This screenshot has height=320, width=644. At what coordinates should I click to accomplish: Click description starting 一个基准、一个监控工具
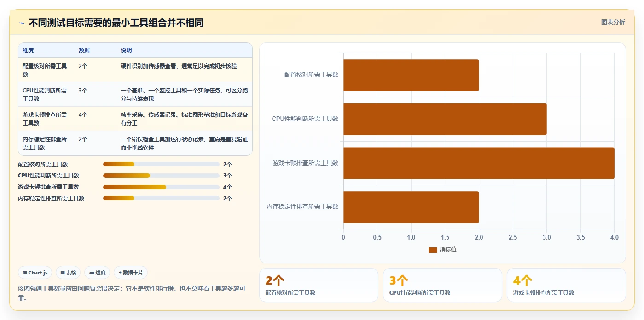coord(184,94)
